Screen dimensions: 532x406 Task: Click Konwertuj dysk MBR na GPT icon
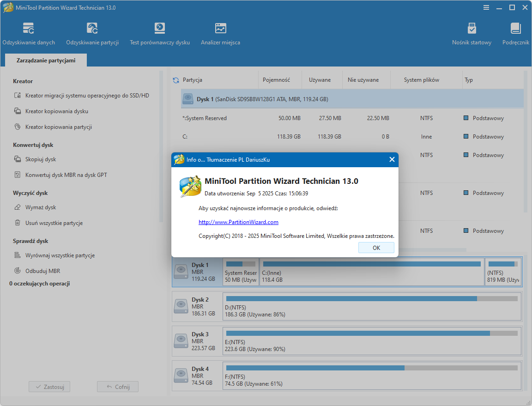17,175
